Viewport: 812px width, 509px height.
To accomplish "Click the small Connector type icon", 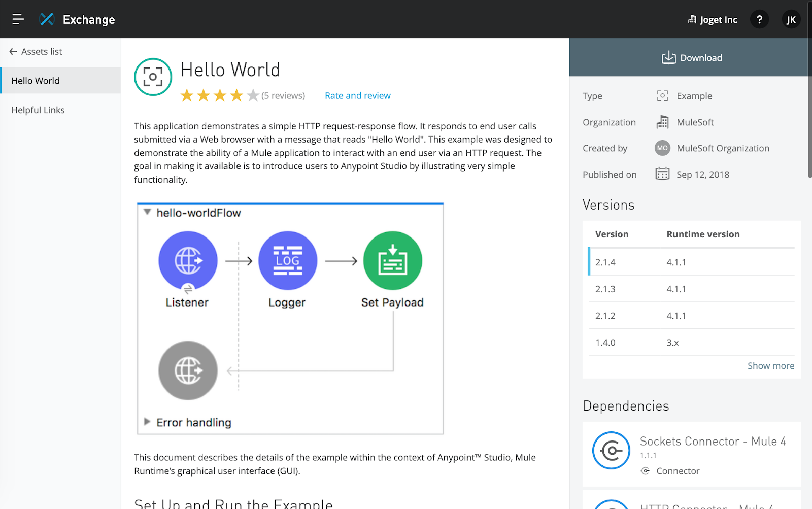I will [x=645, y=471].
